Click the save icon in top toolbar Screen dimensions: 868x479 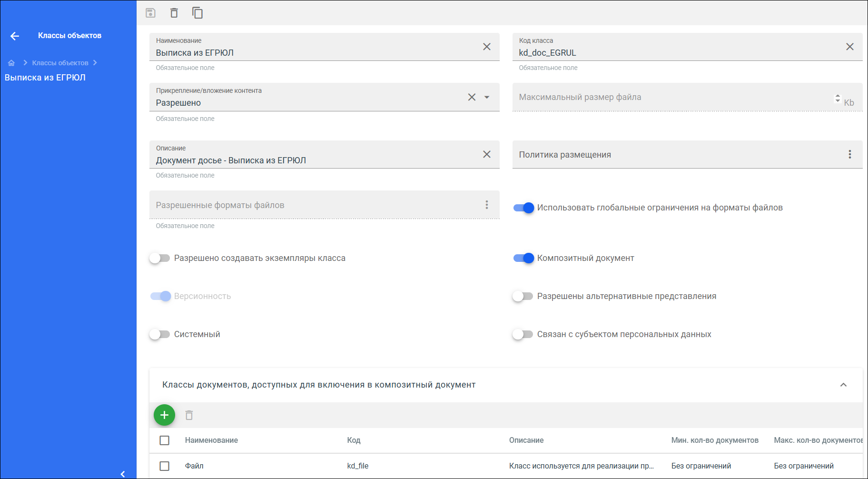(x=150, y=13)
